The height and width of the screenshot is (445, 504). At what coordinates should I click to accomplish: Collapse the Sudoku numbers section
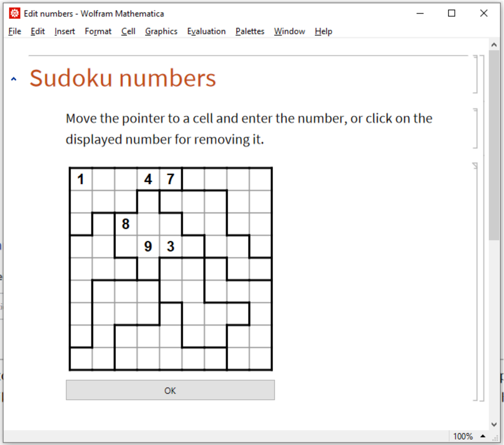pyautogui.click(x=14, y=79)
